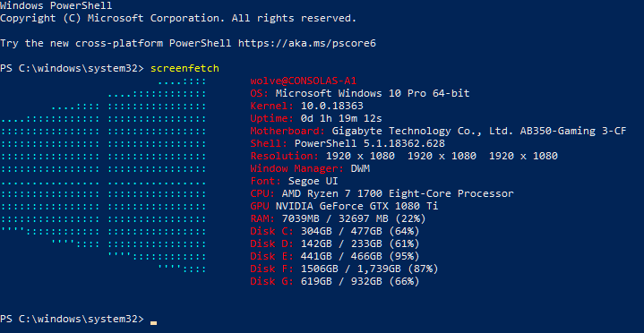
Task: Click the Window Manager DWM value
Action: pos(360,169)
